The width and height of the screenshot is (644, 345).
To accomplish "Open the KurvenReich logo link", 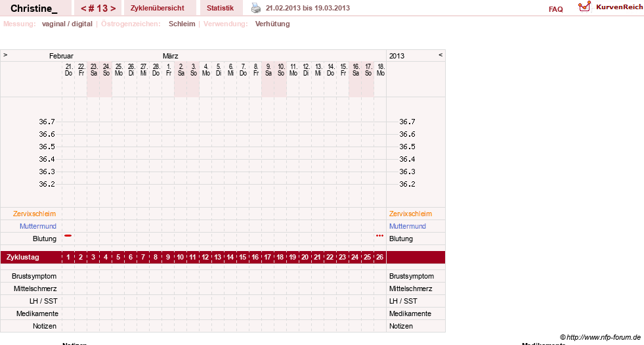I will pyautogui.click(x=610, y=7).
